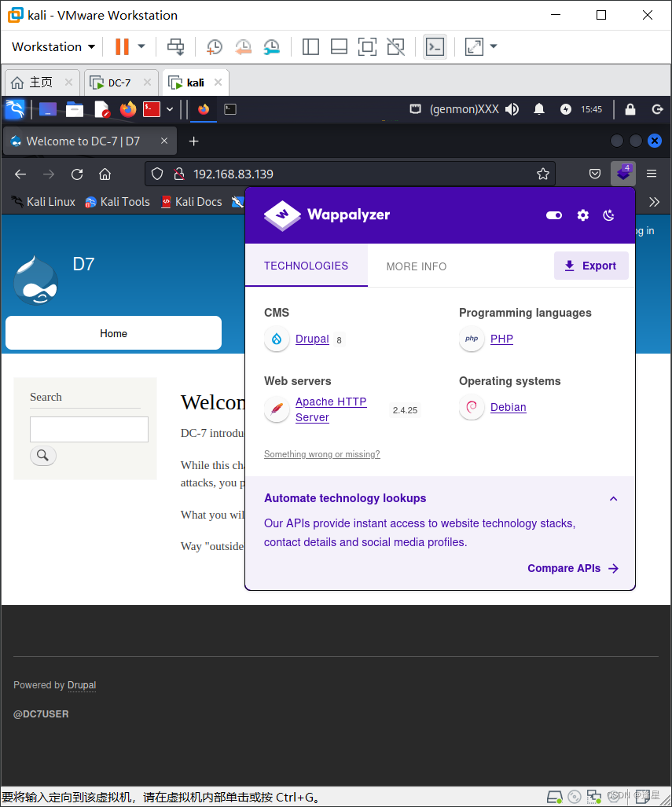Image resolution: width=672 pixels, height=807 pixels.
Task: Open the PHP technology link
Action: 501,339
